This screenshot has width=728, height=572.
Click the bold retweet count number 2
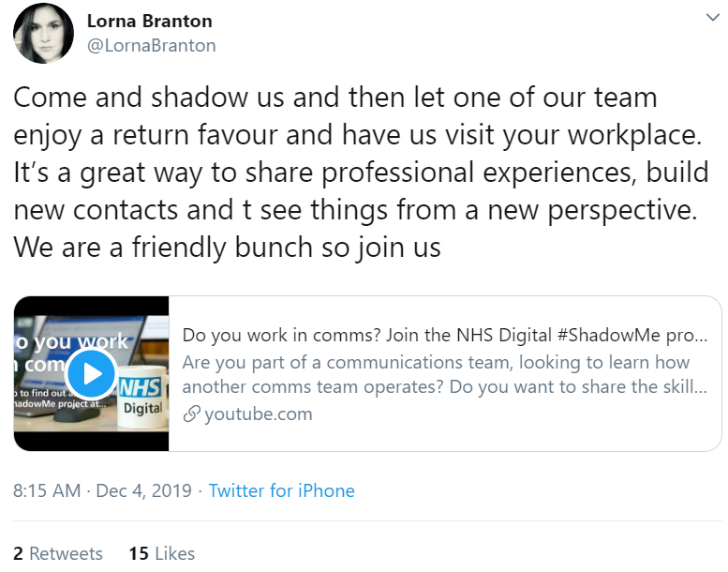[18, 553]
